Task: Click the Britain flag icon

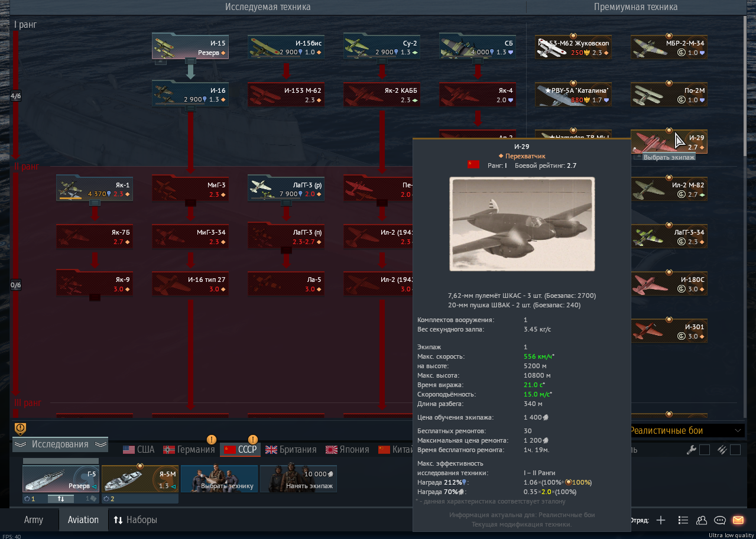Action: 271,450
